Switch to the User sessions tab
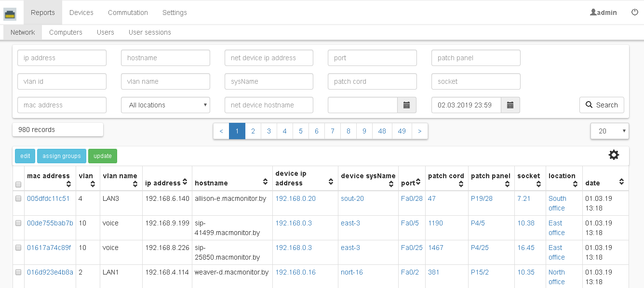The height and width of the screenshot is (288, 644). [x=149, y=32]
